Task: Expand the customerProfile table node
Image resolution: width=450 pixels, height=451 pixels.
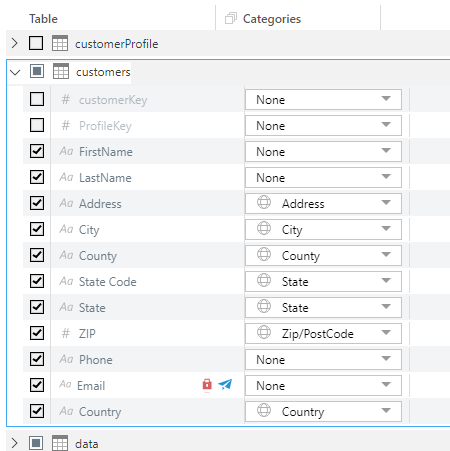Action: point(14,43)
